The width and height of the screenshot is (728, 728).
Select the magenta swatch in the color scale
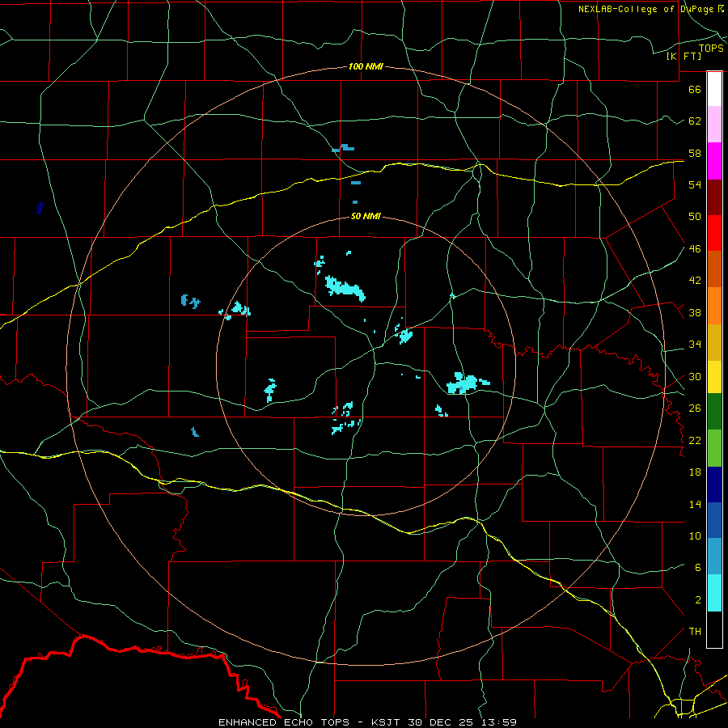(714, 161)
